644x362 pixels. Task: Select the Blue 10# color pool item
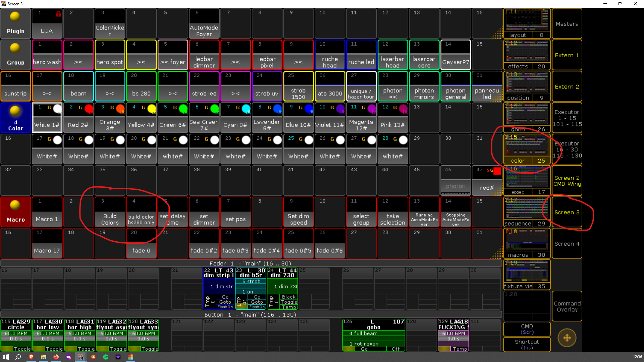pyautogui.click(x=299, y=118)
